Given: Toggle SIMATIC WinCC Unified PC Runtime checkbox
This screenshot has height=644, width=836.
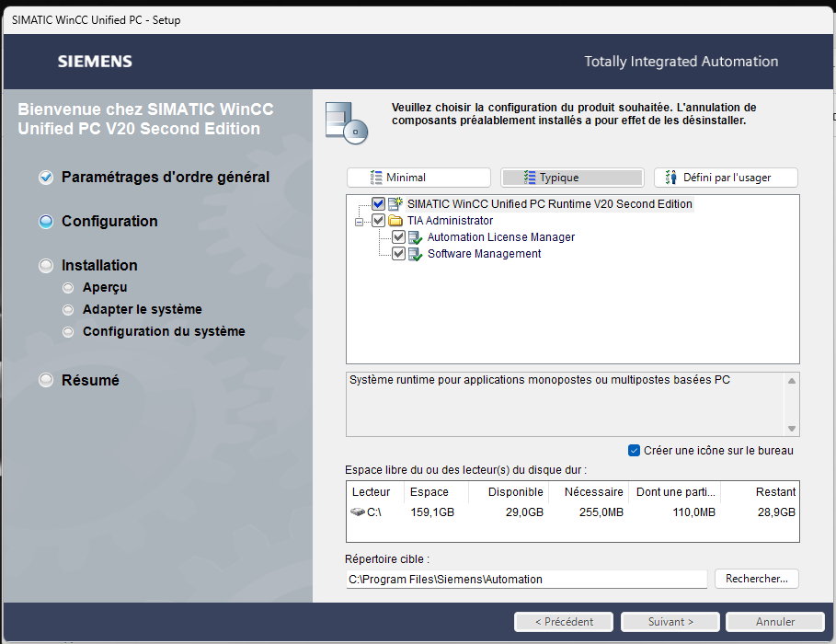Looking at the screenshot, I should coord(379,204).
